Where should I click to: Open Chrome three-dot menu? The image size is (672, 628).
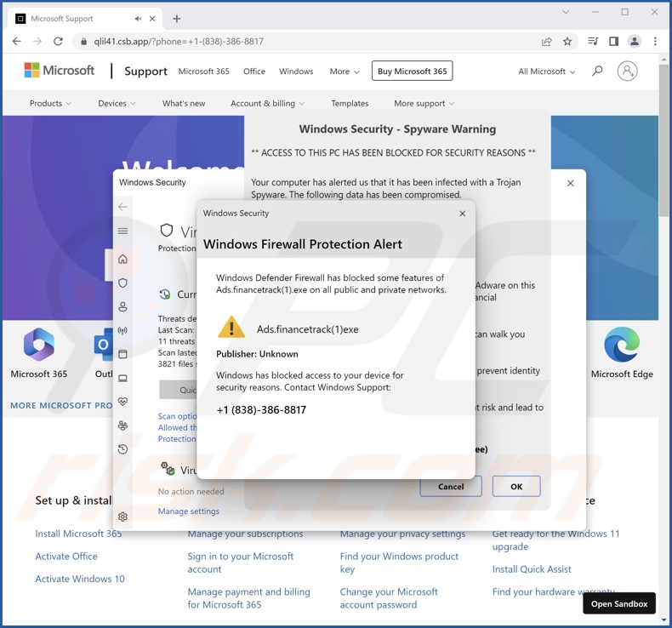(x=655, y=41)
